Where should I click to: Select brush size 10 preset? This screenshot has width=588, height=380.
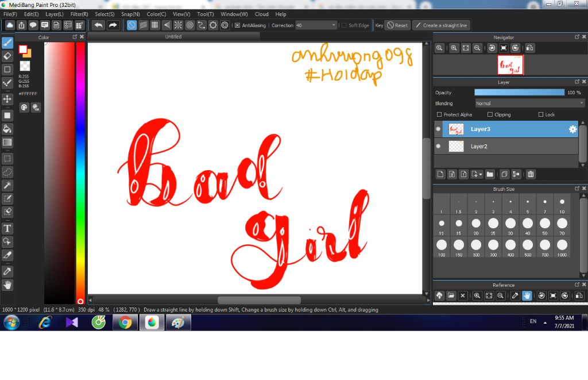coord(562,204)
